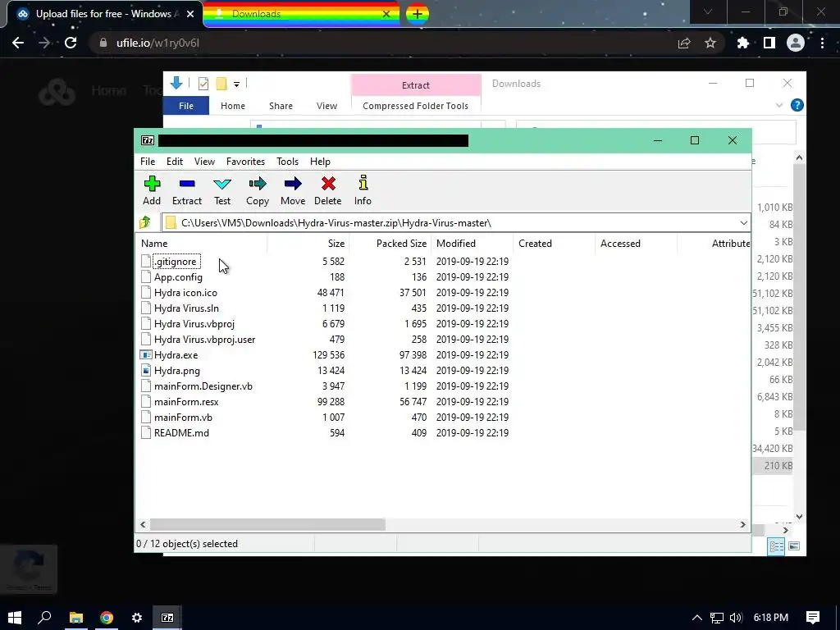Open the browser side panel icon
840x630 pixels.
click(769, 43)
